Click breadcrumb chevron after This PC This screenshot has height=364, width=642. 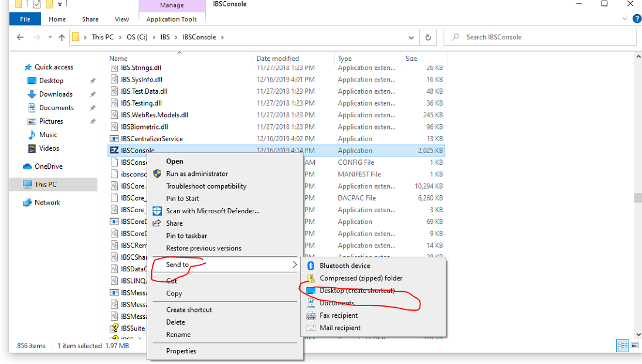(120, 38)
